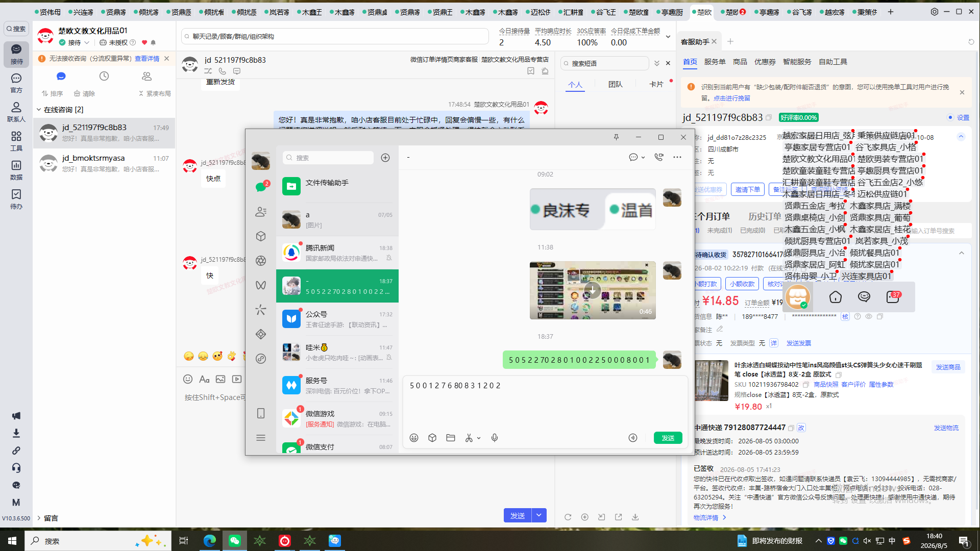Open emoji picker in WeChat input toolbar
The image size is (980, 551).
coord(414,438)
